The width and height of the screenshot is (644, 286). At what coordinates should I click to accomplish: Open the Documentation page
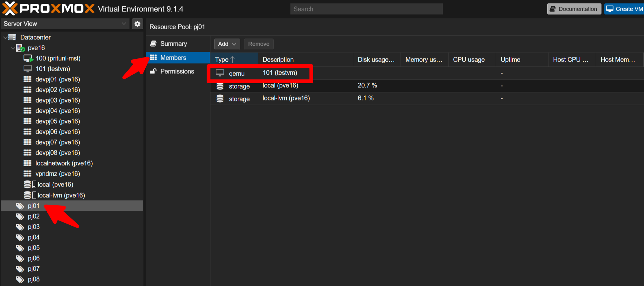574,9
